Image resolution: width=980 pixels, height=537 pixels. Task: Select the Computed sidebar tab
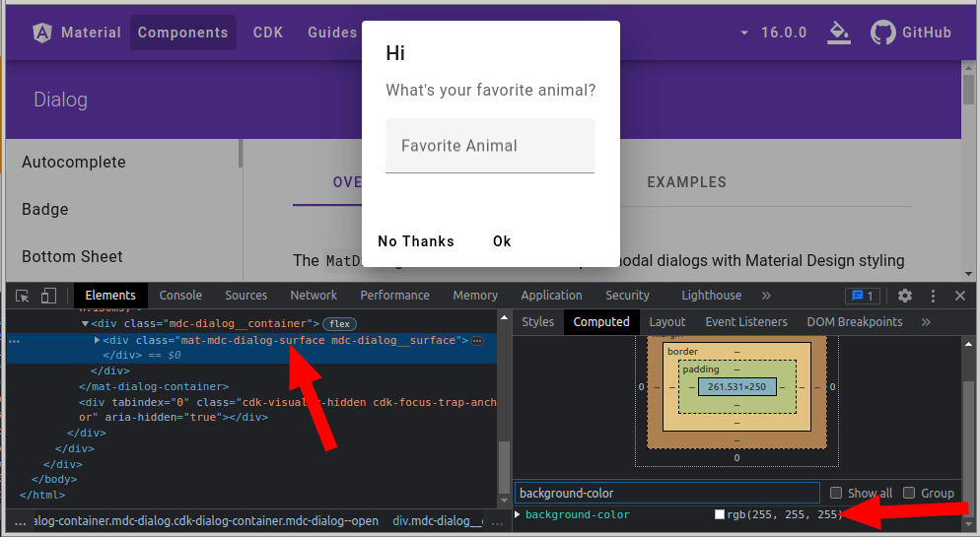(x=601, y=322)
